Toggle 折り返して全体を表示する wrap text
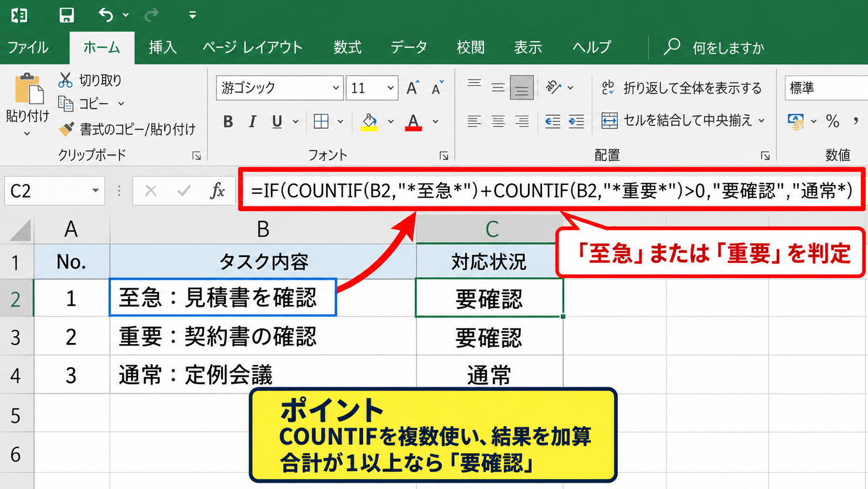Image resolution: width=868 pixels, height=489 pixels. [x=682, y=88]
